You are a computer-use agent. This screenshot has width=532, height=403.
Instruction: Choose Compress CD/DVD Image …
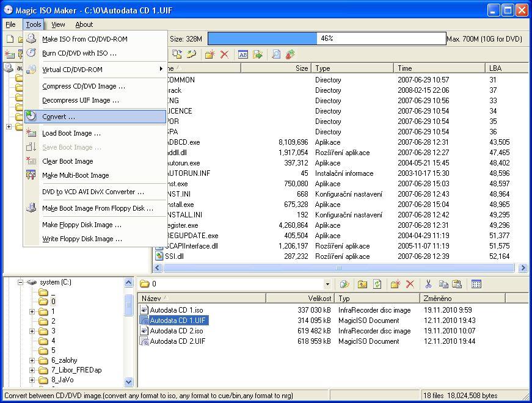pos(95,86)
